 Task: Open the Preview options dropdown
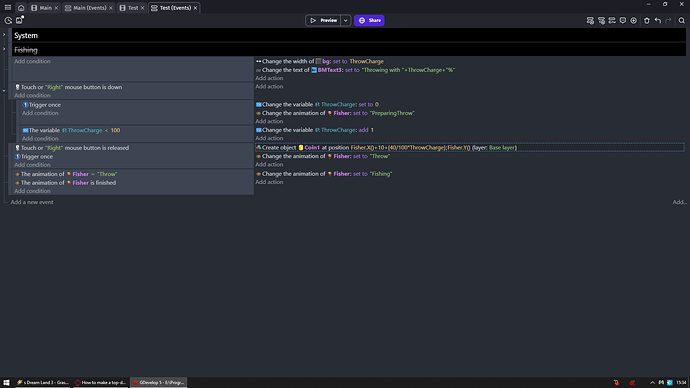[345, 21]
